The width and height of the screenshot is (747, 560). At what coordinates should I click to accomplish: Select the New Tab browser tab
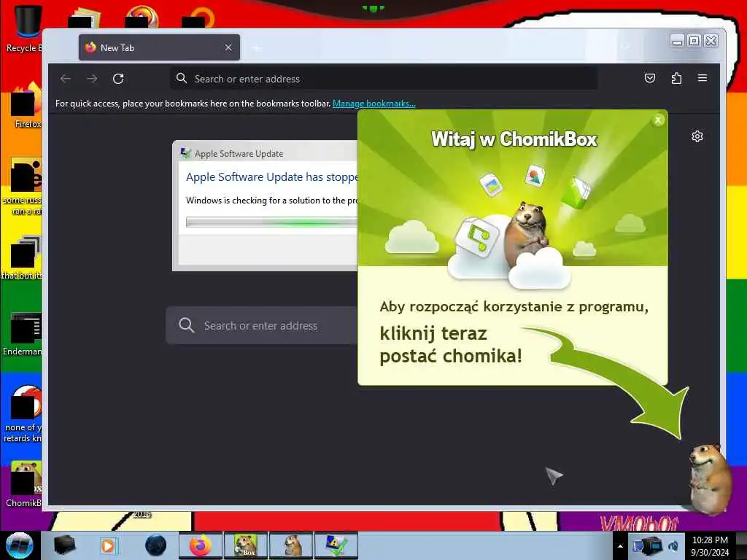coord(159,47)
